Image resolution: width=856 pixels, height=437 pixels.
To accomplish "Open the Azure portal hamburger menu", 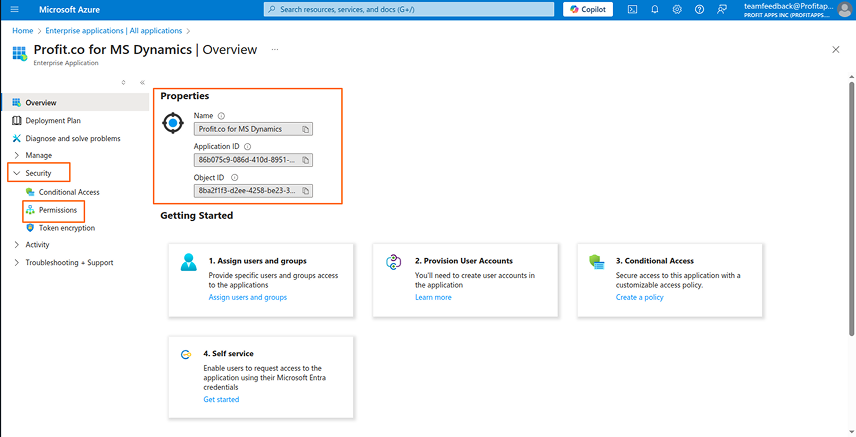I will [15, 10].
